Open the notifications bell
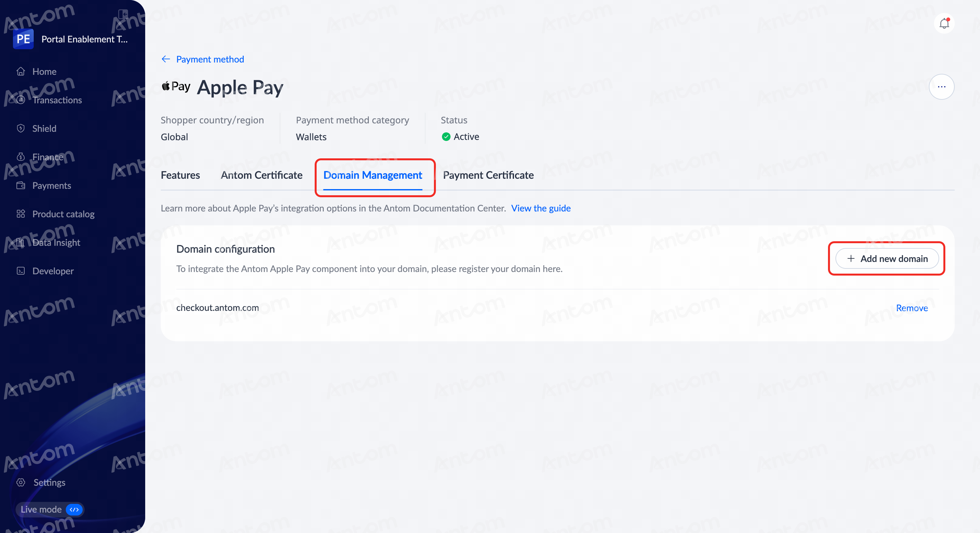This screenshot has height=533, width=980. 944,24
